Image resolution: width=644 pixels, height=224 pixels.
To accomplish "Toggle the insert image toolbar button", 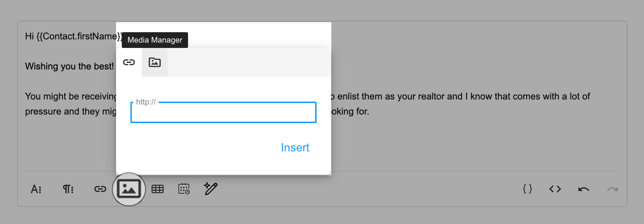I will (x=129, y=189).
